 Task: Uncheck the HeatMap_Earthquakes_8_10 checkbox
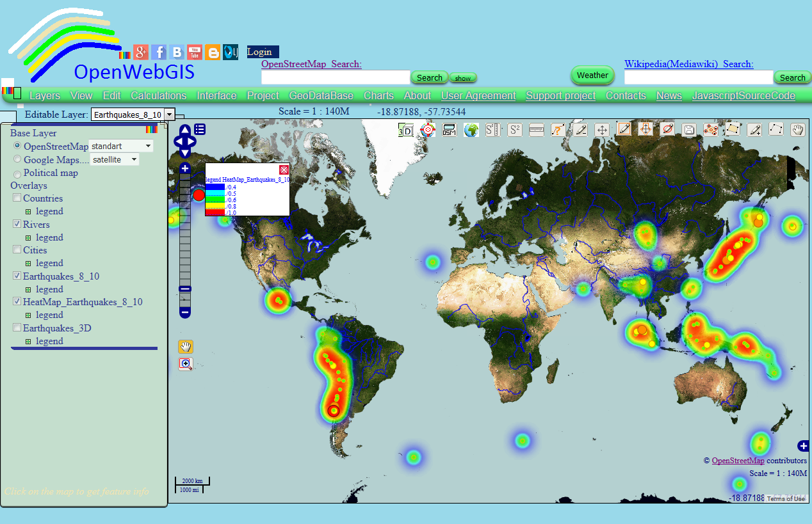[17, 301]
